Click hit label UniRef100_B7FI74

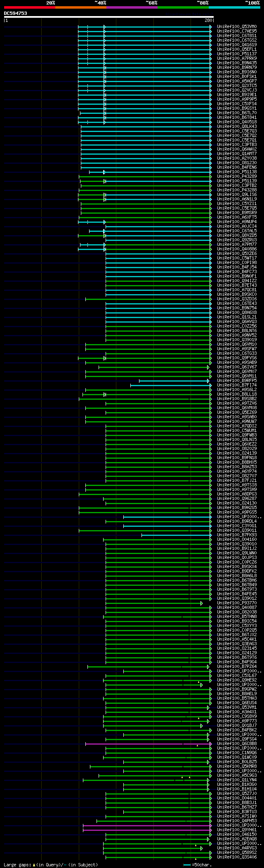(237, 385)
